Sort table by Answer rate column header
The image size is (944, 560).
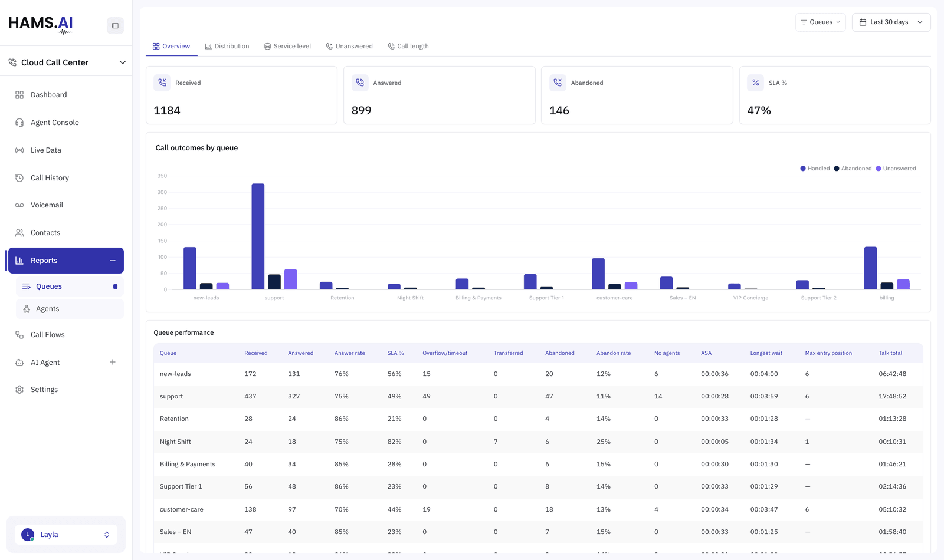pyautogui.click(x=350, y=353)
